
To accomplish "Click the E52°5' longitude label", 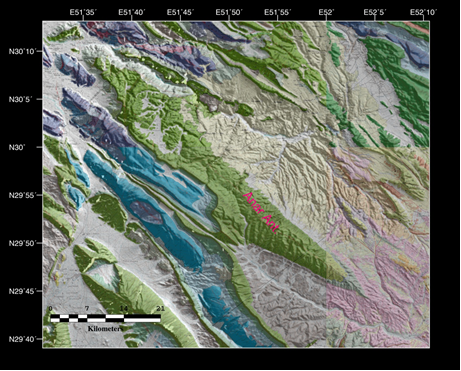I will tap(375, 12).
